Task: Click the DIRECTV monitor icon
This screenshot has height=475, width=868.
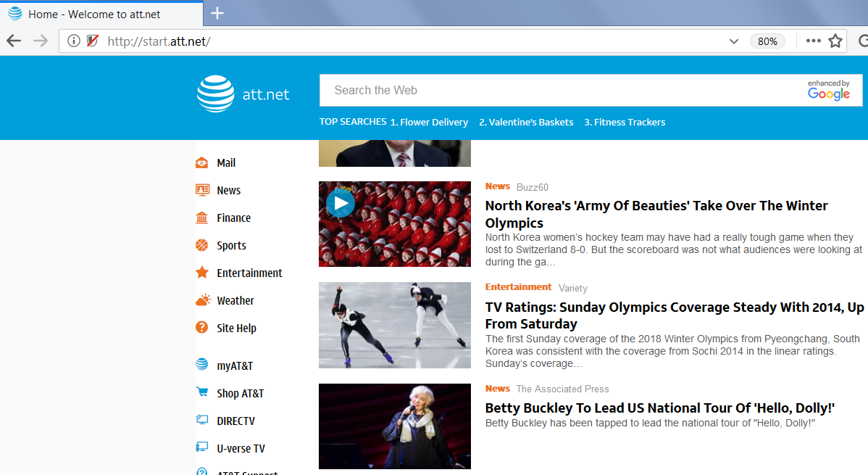Action: tap(202, 420)
